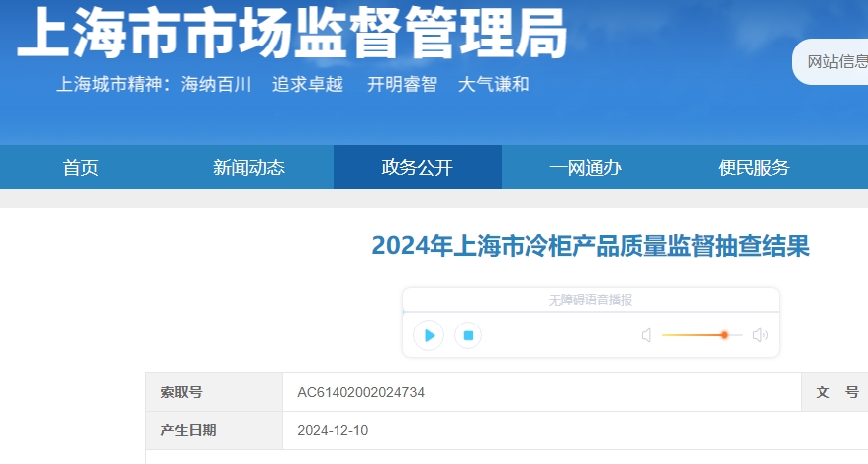Adjust the orange volume slider
Screen dimensions: 868x464
click(702, 335)
